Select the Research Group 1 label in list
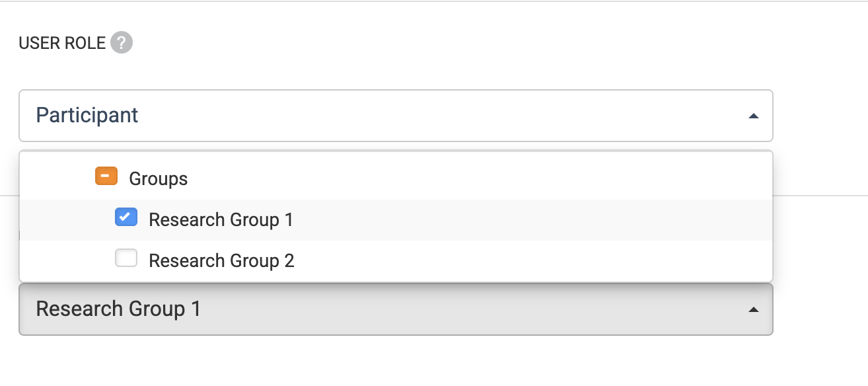Viewport: 868px width, 386px height. tap(221, 220)
